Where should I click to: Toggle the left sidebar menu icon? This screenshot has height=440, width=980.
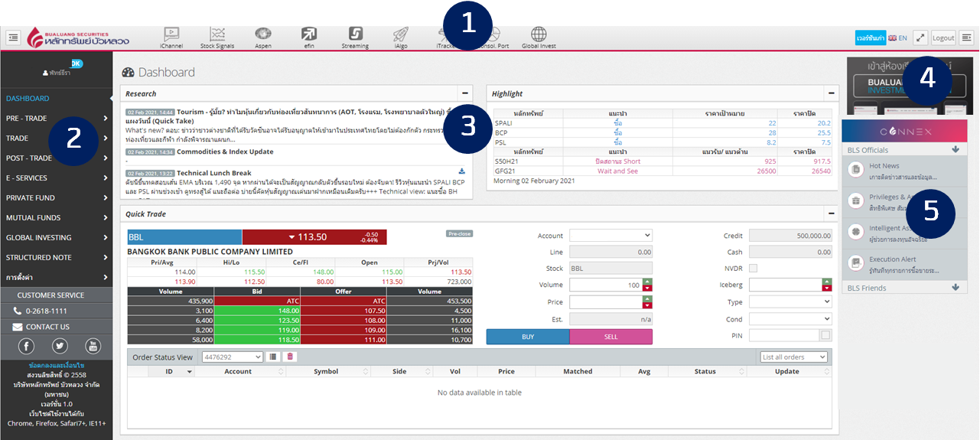coord(13,37)
